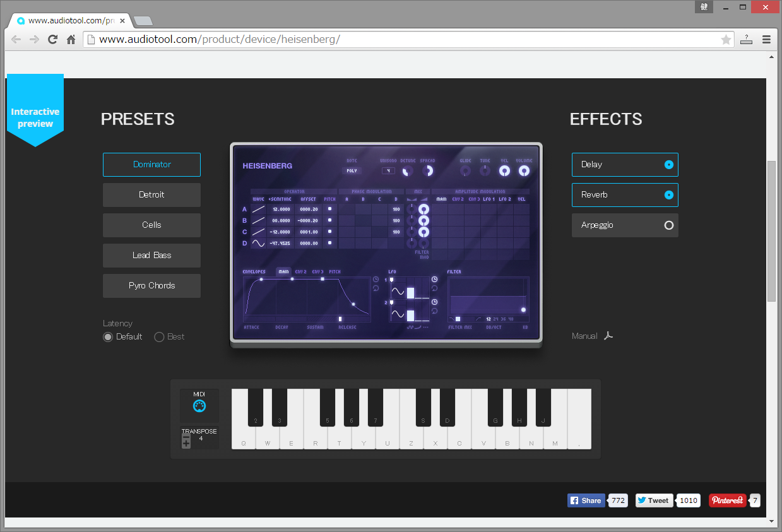Click LFO 2 clock sync icon
The width and height of the screenshot is (782, 532).
[434, 302]
